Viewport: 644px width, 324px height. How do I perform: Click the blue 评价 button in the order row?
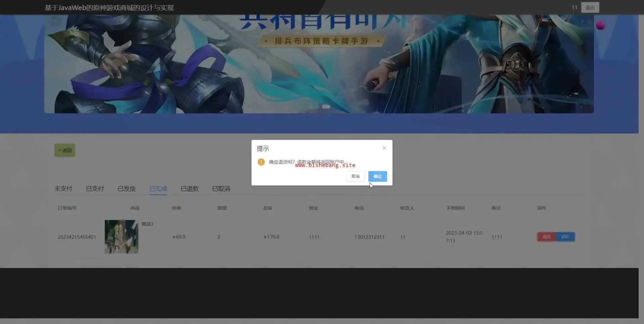coord(565,237)
